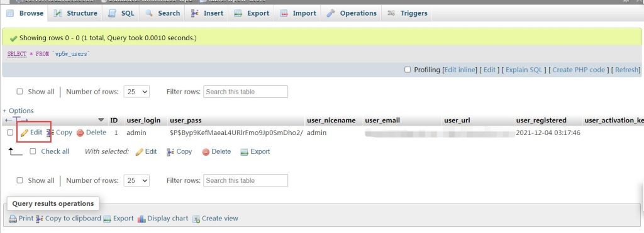Screen dimensions: 644x233
Task: Click export icon beside With selected Export
Action: click(x=245, y=152)
